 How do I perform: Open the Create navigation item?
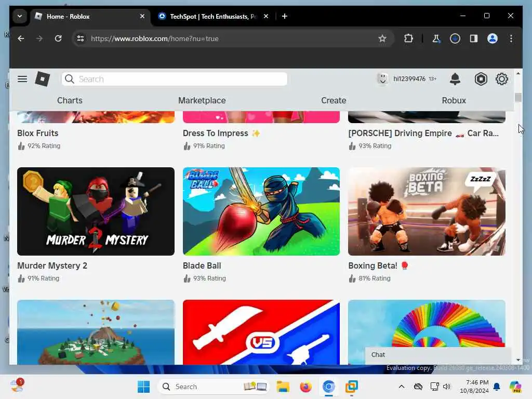click(x=334, y=100)
